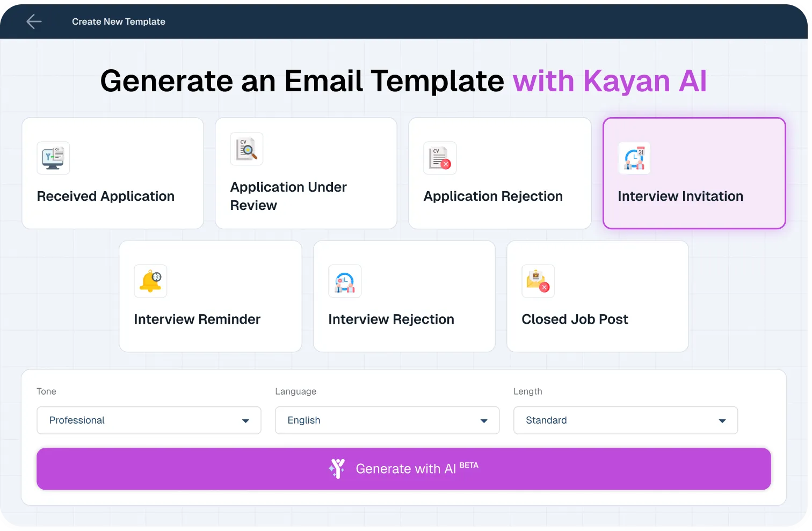Screen dimensions: 812x531
Task: Click the Closed Job Post envelope icon
Action: pos(538,281)
